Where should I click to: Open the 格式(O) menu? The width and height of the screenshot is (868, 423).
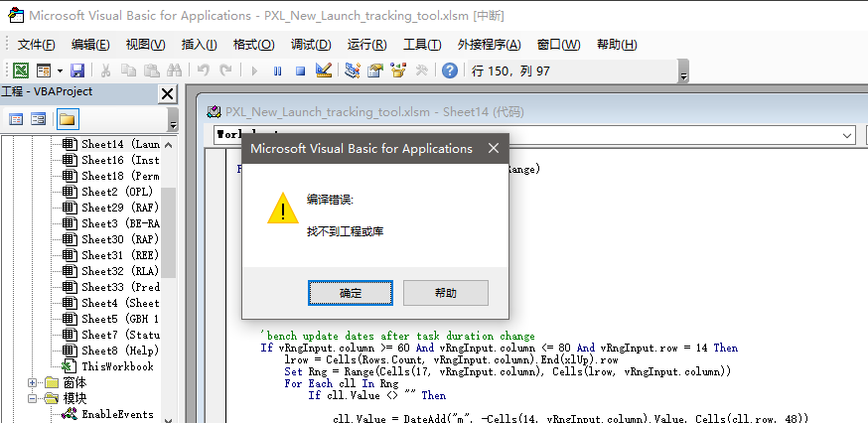pos(254,45)
